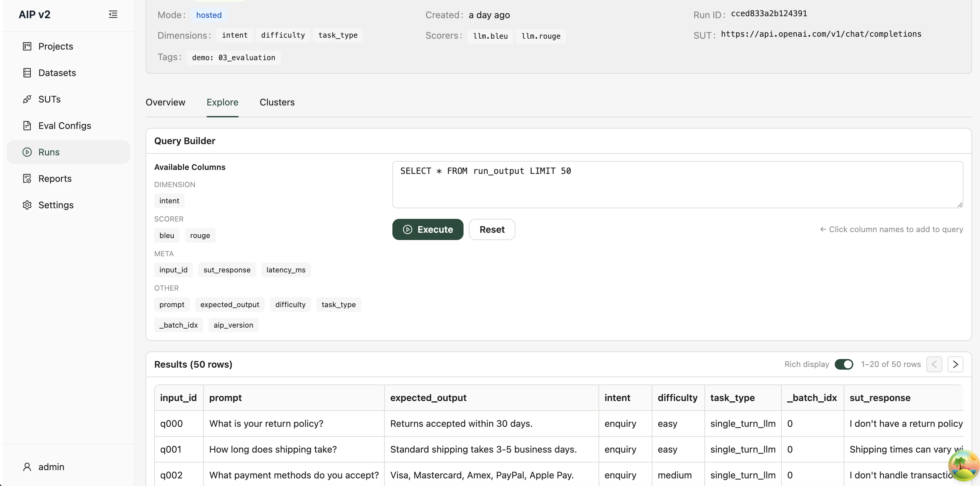Click the Reports sidebar icon
Screen dimensions: 980x486
point(27,178)
